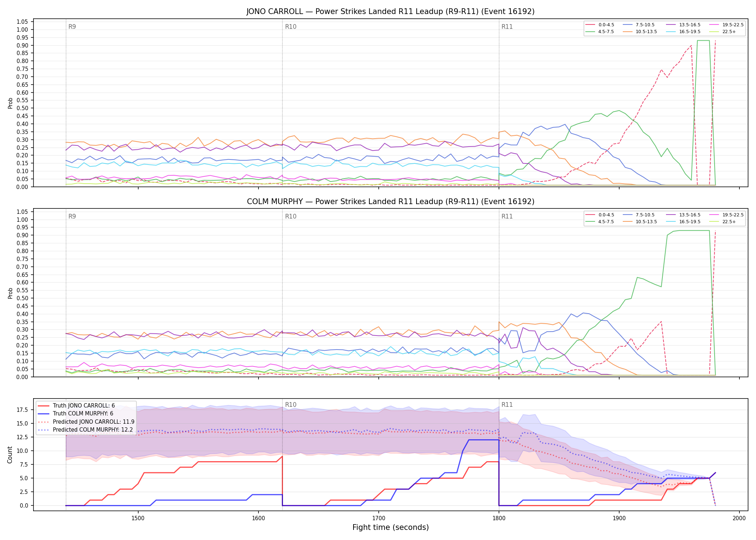Select '16.5-19.5' legend entry in Jono Carroll chart

click(x=683, y=32)
